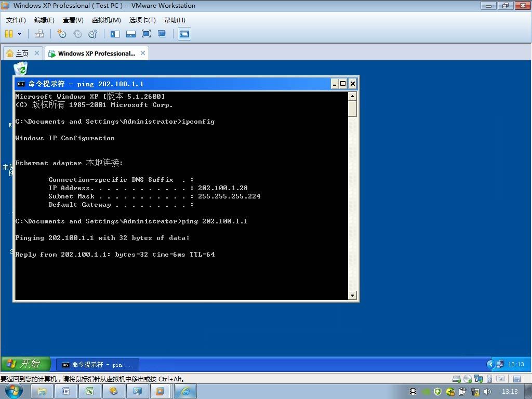Screen dimensions: 532x399
Task: Toggle the library sidebar panel icon
Action: tap(115, 34)
